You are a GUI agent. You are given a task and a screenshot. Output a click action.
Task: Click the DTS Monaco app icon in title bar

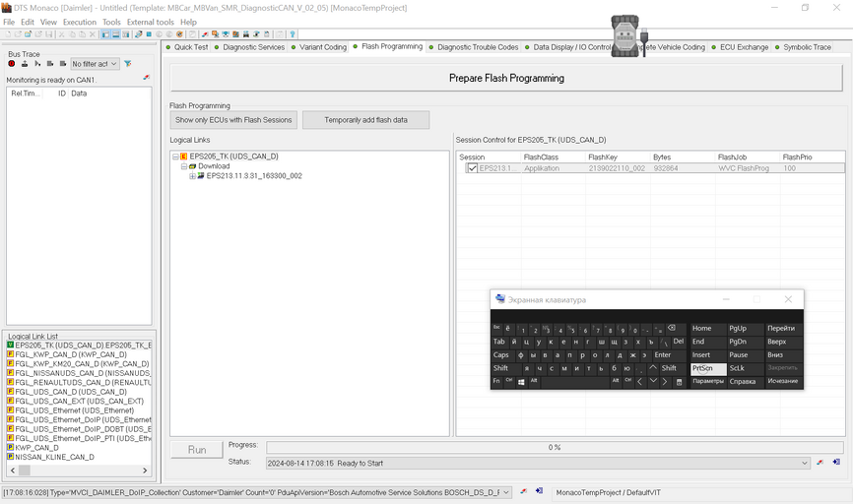pos(7,8)
